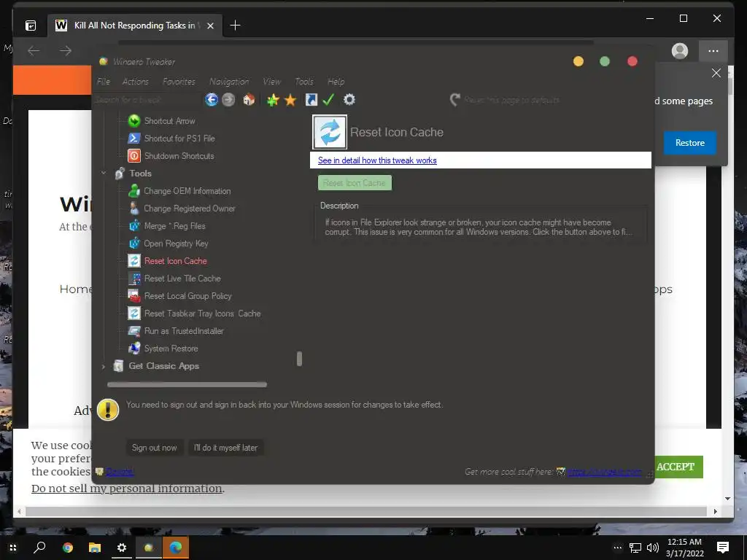Click the tree panel horizontal scrollbar
The image size is (747, 560).
pyautogui.click(x=187, y=384)
